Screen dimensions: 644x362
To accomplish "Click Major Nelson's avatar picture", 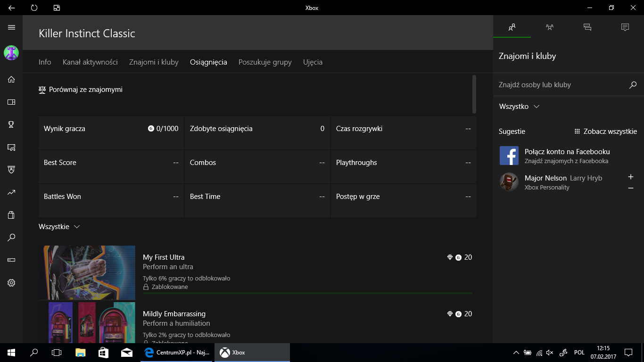I will (x=509, y=182).
